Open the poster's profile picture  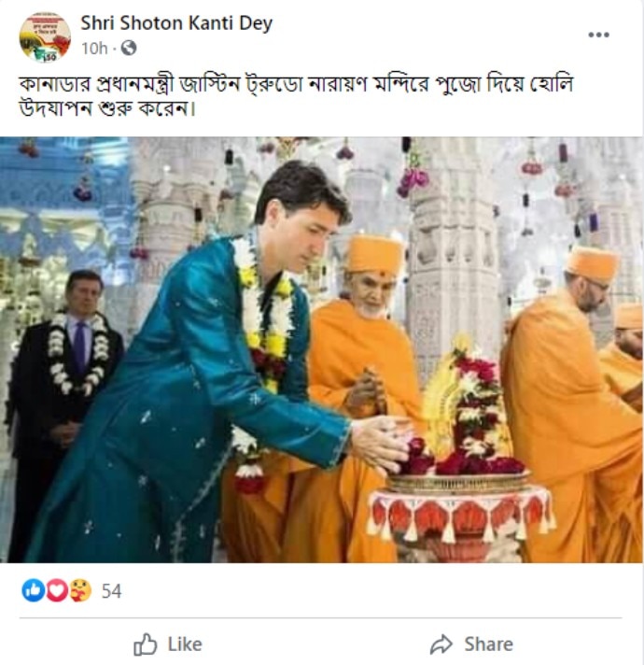point(45,36)
